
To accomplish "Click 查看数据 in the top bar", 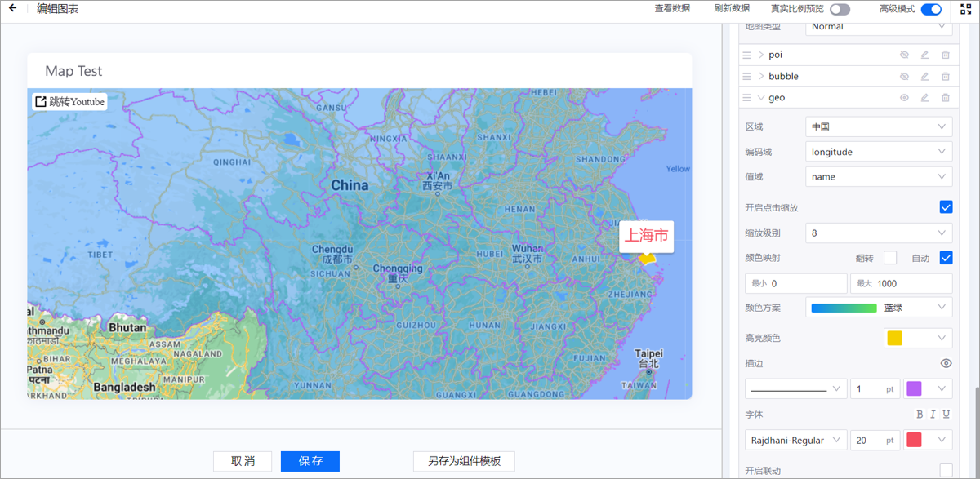I will pos(672,9).
